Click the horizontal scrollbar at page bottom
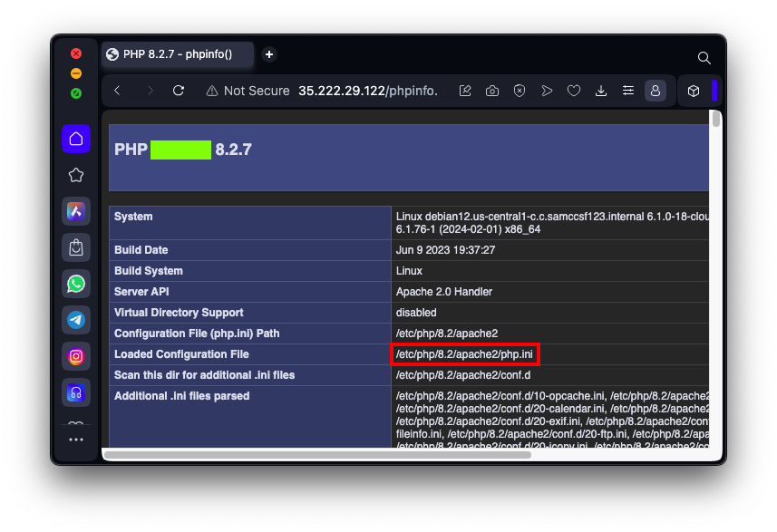The width and height of the screenshot is (777, 532). click(317, 455)
